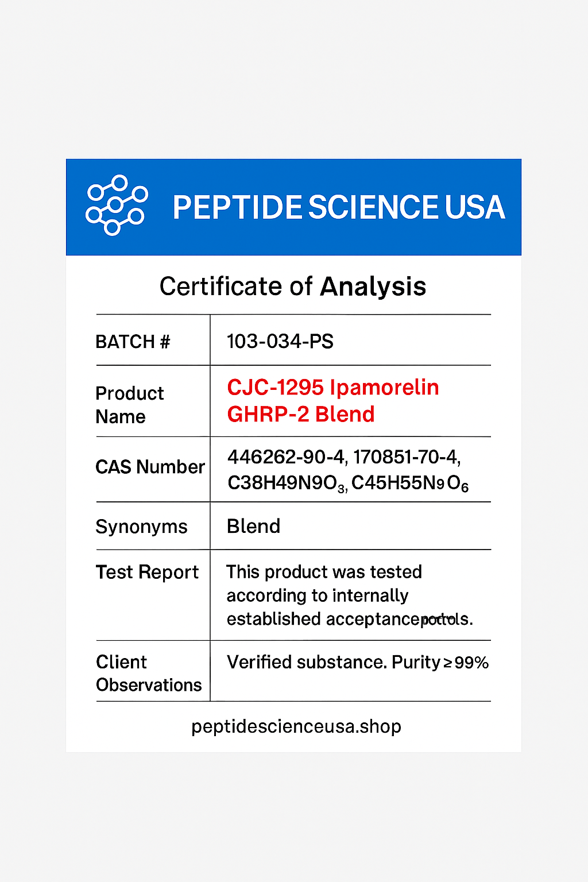Viewport: 588px width, 882px height.
Task: Click formula C45H55N9O6
Action: point(410,483)
